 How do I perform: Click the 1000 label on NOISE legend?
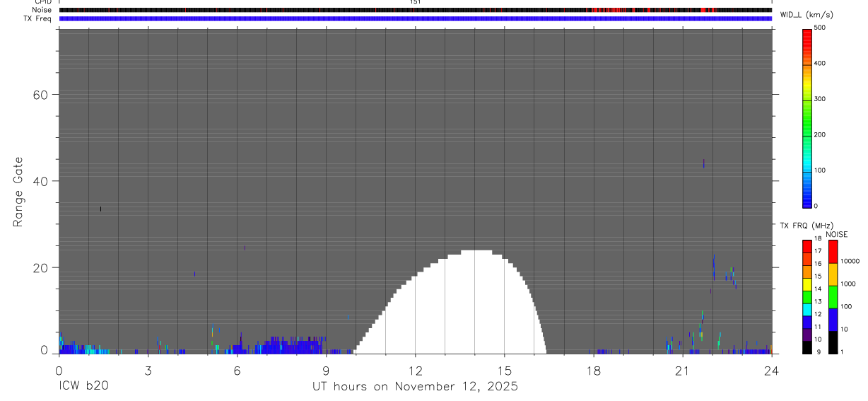[848, 284]
